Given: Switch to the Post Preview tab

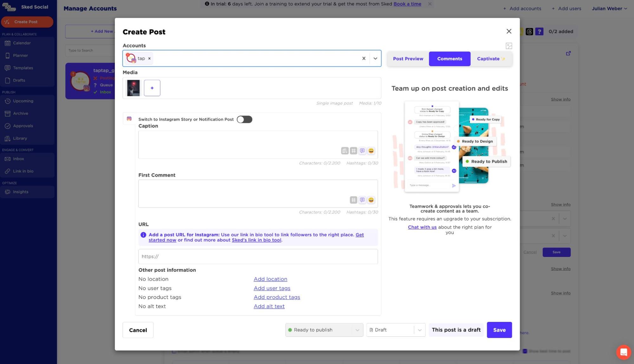Looking at the screenshot, I should (x=408, y=59).
